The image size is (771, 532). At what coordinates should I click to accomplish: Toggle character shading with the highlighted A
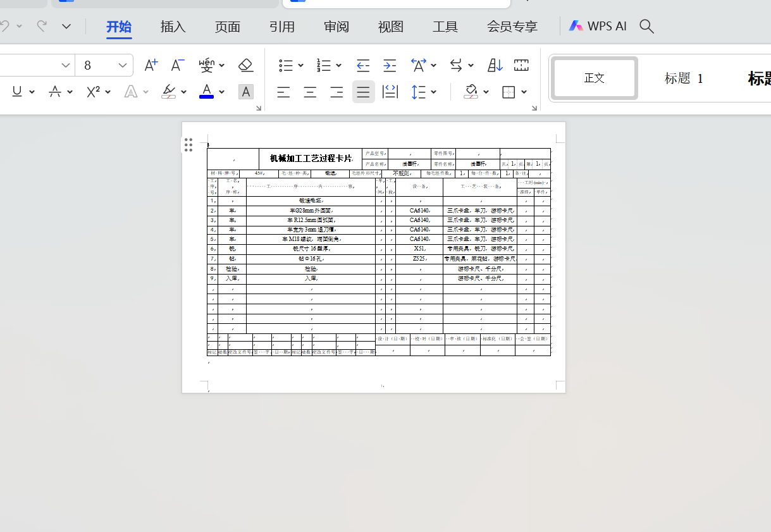click(x=245, y=92)
